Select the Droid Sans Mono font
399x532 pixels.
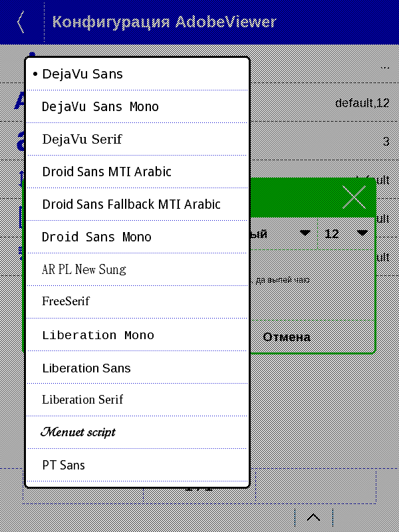(x=138, y=237)
